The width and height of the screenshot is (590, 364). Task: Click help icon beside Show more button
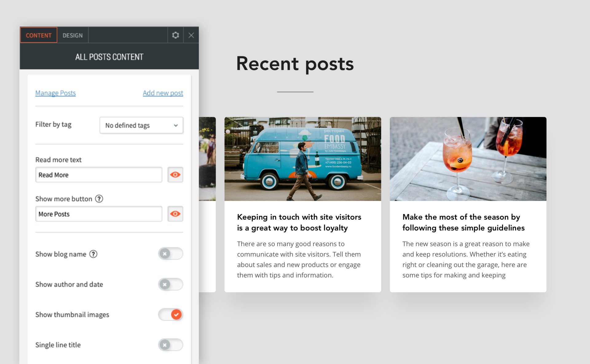click(x=99, y=199)
